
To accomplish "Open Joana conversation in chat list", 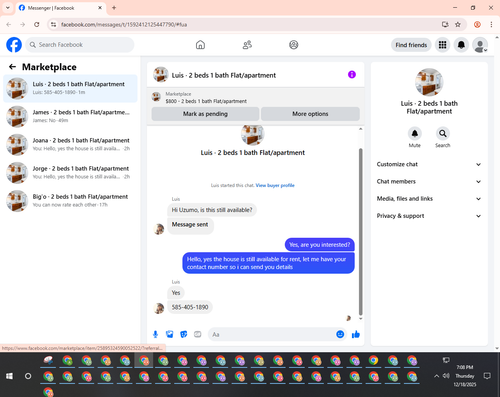I will coord(70,144).
